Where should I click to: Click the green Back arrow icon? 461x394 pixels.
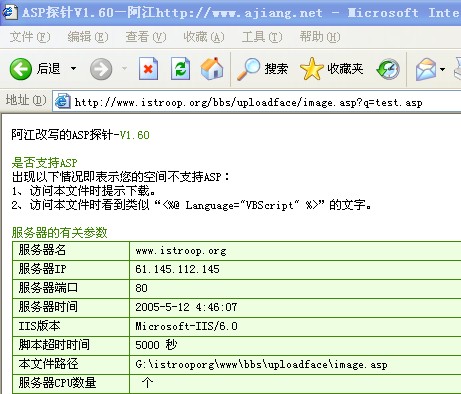[21, 69]
